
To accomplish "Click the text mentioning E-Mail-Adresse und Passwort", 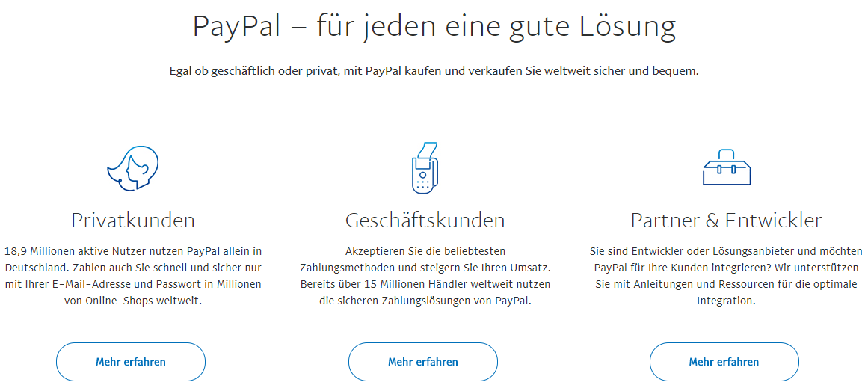I will [x=133, y=284].
